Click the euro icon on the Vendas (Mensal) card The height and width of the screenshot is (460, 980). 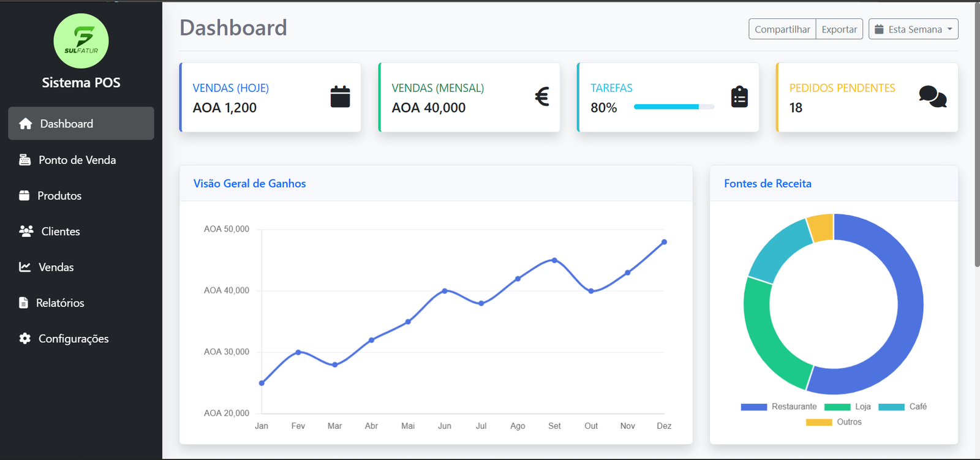(x=542, y=97)
